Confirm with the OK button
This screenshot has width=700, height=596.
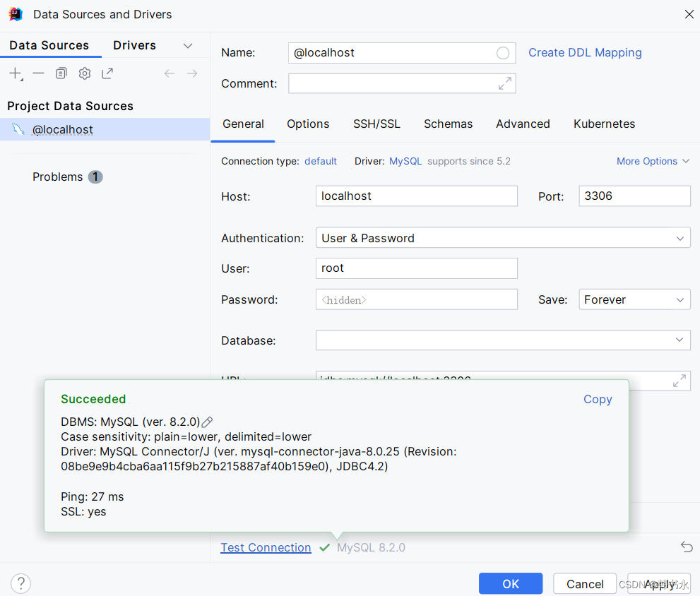[511, 583]
